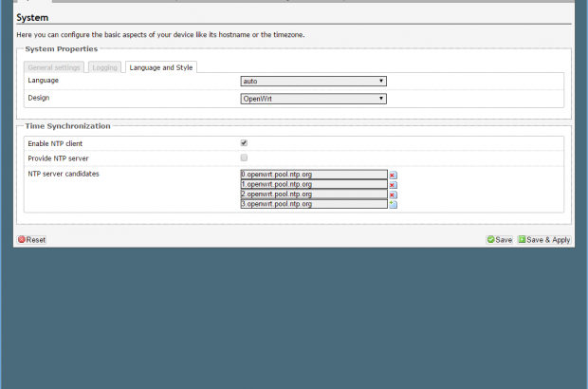Enable the Provide NTP server checkbox
Image resolution: width=588 pixels, height=389 pixels.
click(244, 157)
